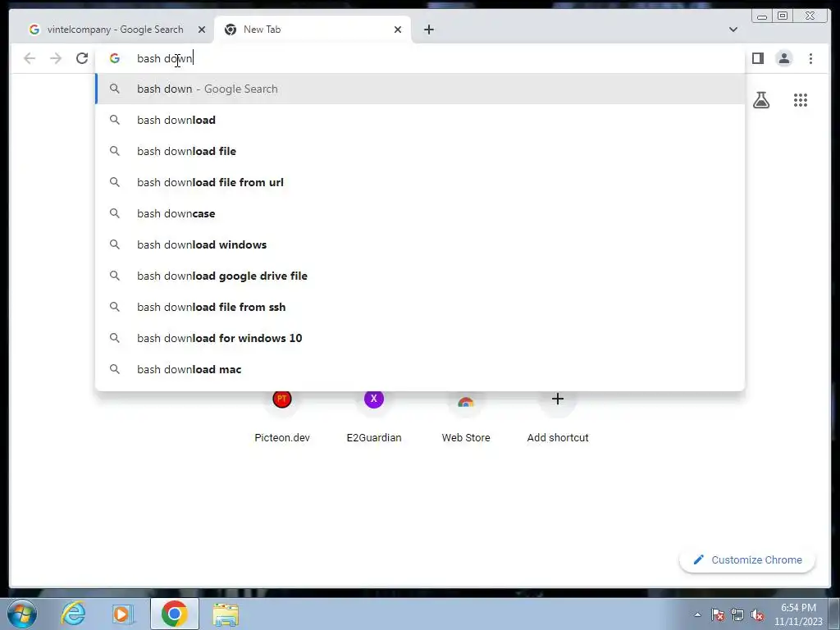
Task: Click the browser back arrow
Action: click(x=30, y=58)
